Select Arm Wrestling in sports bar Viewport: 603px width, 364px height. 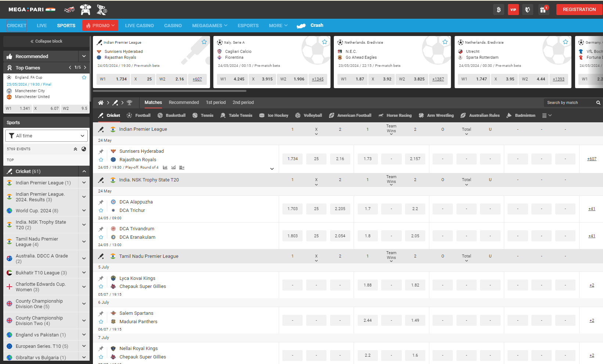(436, 115)
